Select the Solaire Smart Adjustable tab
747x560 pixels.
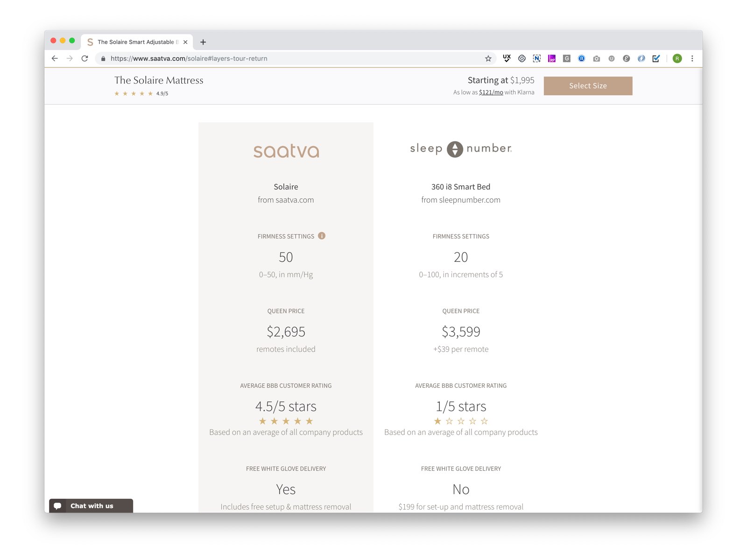[x=135, y=42]
